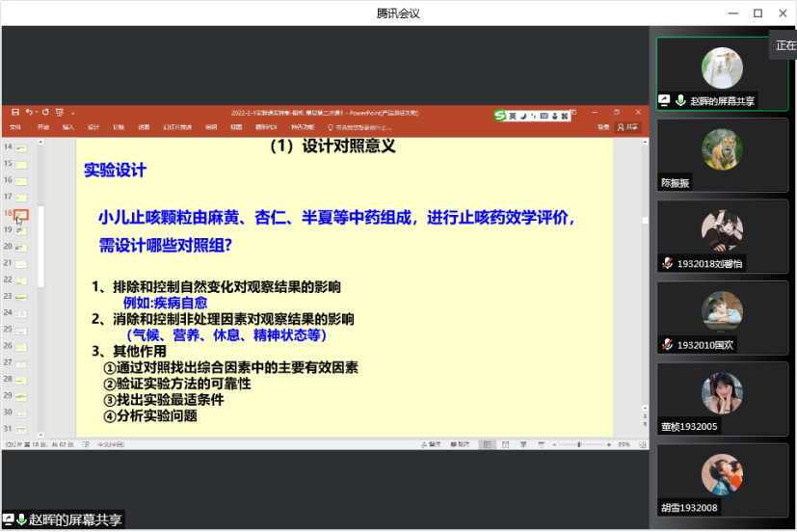Select slide 19 thumbnail

pos(21,231)
